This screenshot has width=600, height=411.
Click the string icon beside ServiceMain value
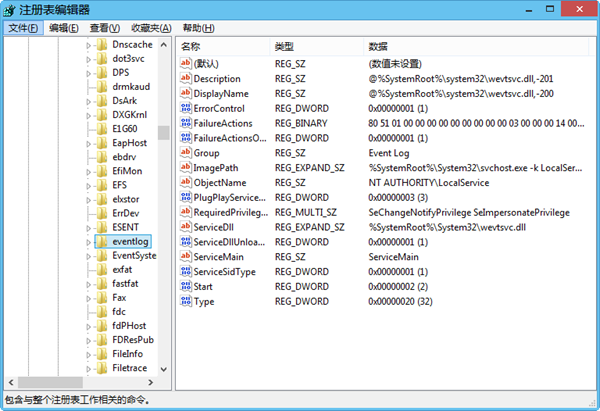(186, 257)
